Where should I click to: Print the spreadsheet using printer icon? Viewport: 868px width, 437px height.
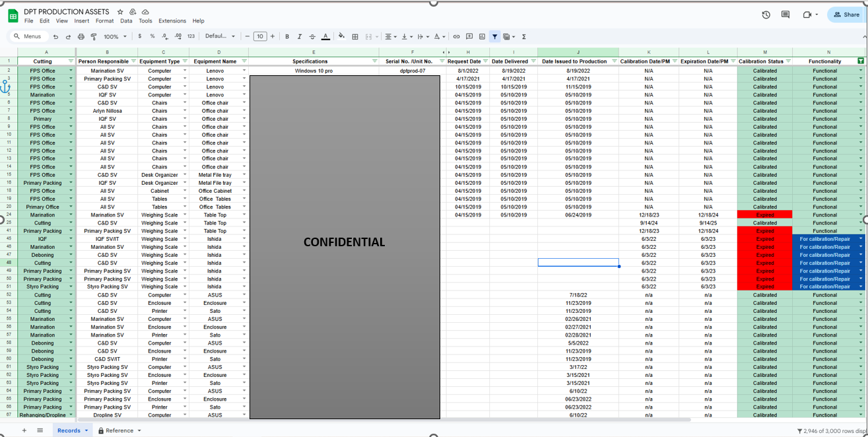coord(81,37)
